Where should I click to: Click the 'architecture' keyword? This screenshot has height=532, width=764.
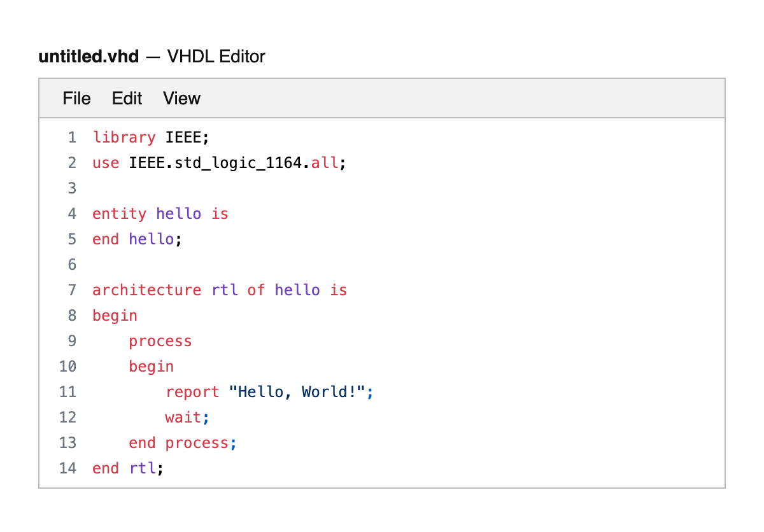[146, 290]
